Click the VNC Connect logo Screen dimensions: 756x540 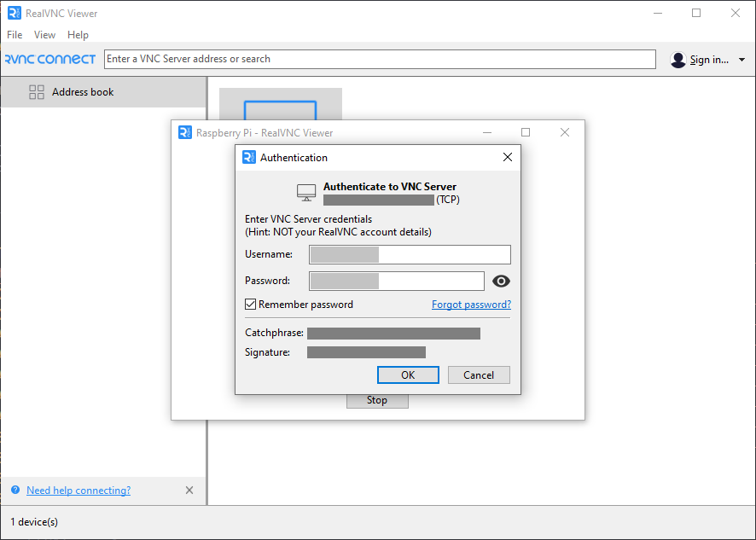click(x=50, y=60)
